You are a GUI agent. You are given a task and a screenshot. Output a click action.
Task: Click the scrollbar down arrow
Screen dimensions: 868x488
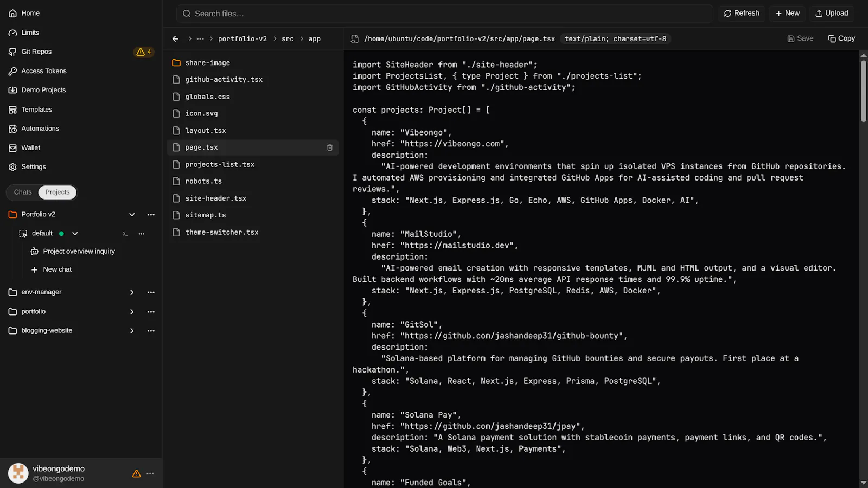tap(863, 483)
